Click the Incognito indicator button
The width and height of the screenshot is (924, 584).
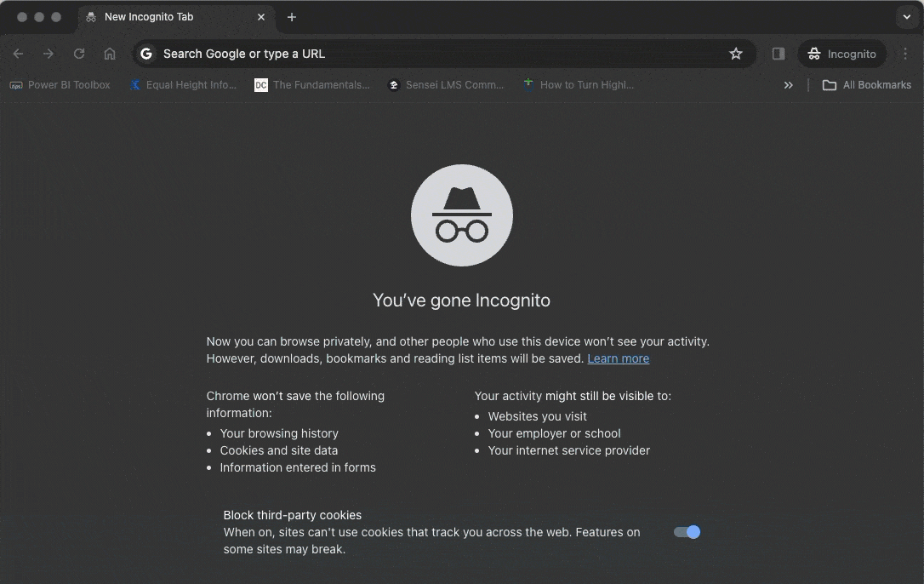pos(842,54)
